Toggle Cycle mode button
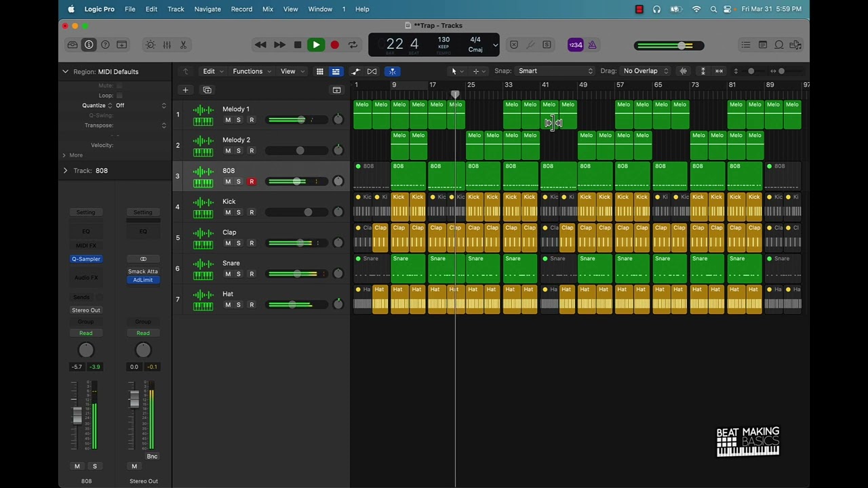Viewport: 868px width, 488px height. (x=353, y=45)
